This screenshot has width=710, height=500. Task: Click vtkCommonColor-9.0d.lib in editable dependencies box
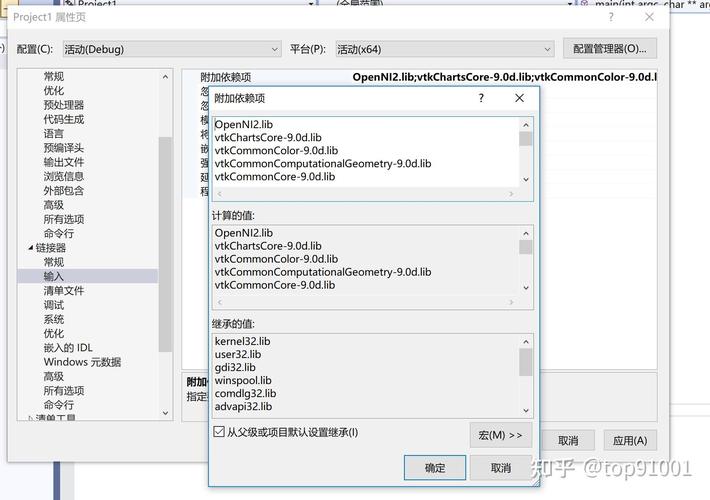tap(276, 151)
